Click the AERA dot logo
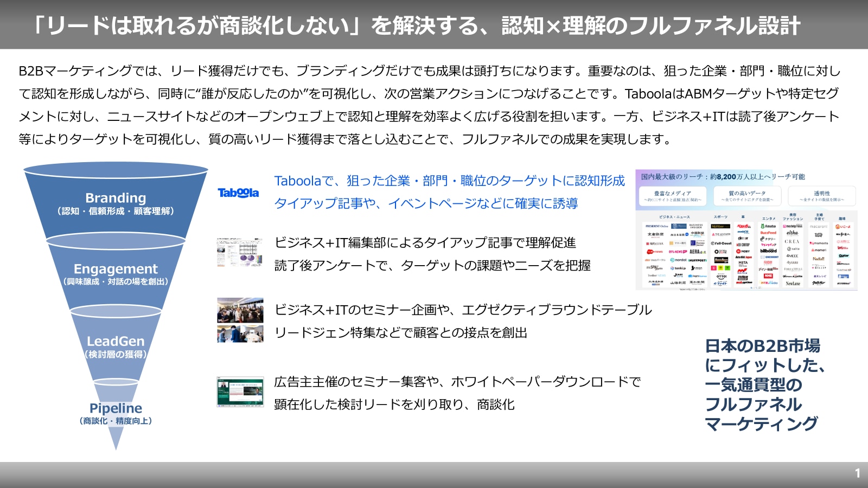This screenshot has height=488, width=868. [x=697, y=252]
